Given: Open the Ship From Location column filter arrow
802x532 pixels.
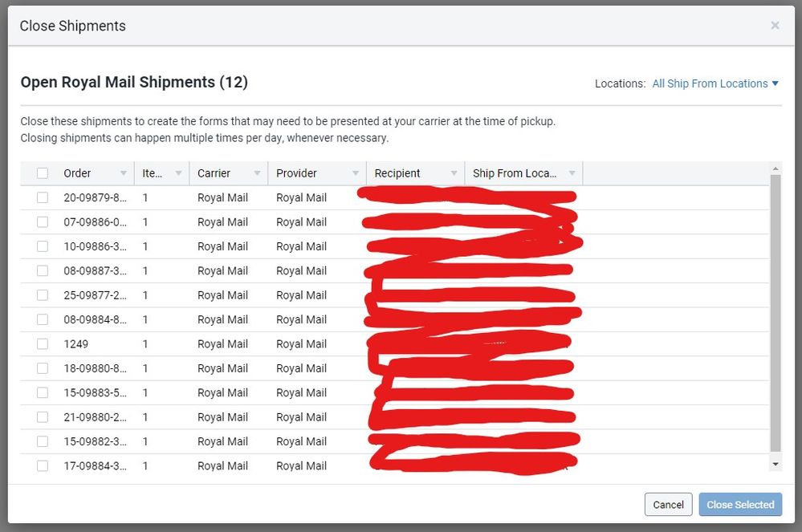Looking at the screenshot, I should point(572,173).
